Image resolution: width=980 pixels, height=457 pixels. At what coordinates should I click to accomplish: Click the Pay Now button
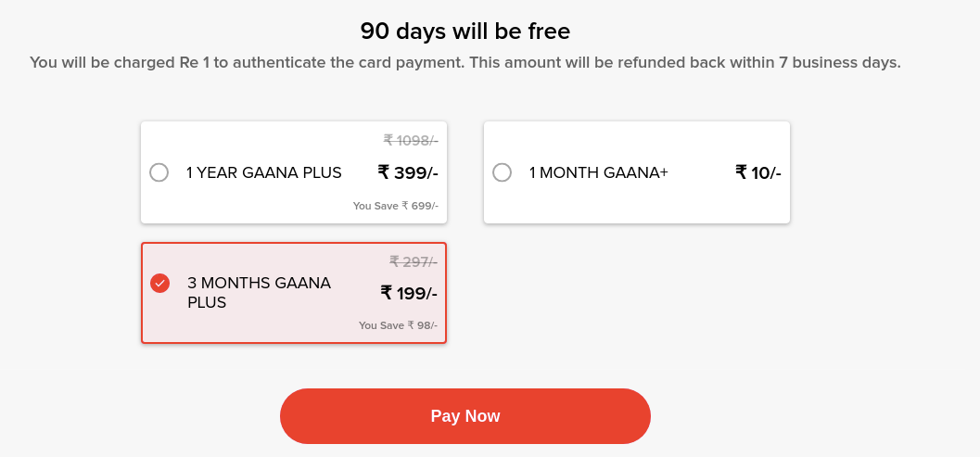pos(465,416)
